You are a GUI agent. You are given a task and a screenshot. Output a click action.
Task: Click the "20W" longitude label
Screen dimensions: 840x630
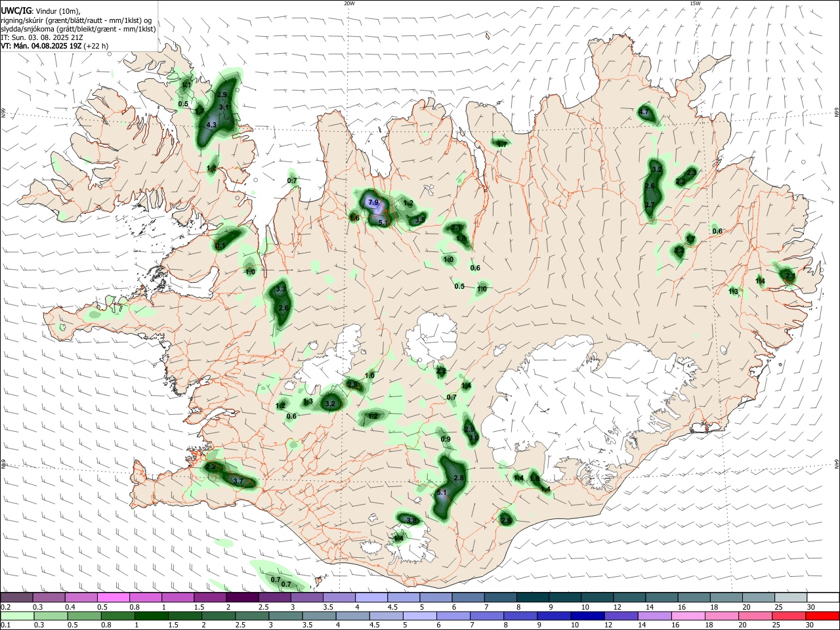pos(349,3)
